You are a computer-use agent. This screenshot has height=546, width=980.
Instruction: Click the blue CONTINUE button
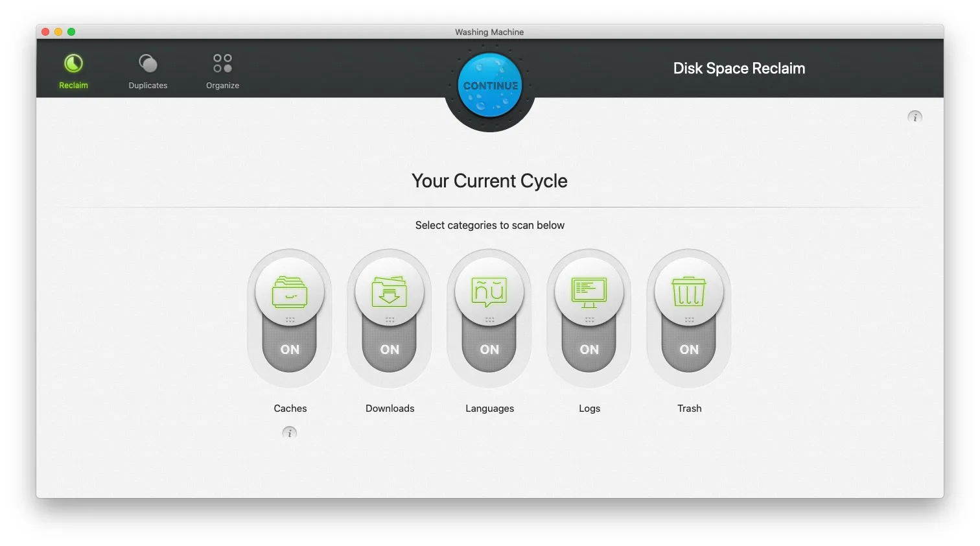click(x=490, y=86)
